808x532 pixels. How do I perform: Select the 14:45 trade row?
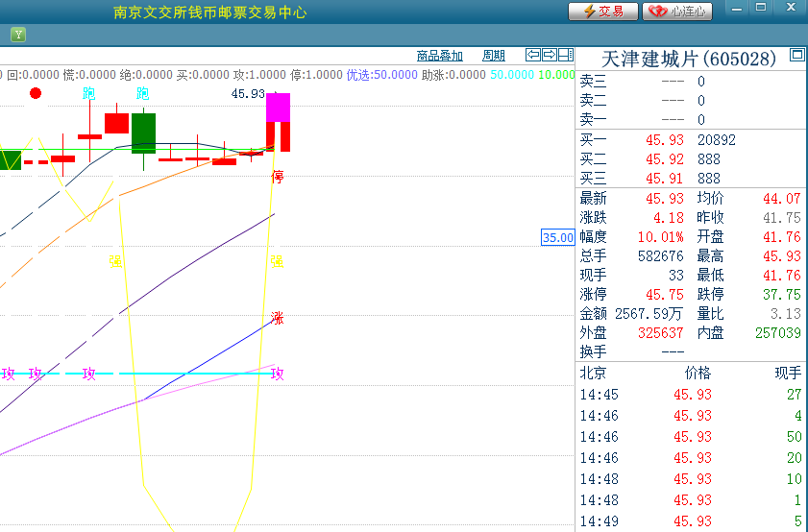pyautogui.click(x=691, y=395)
